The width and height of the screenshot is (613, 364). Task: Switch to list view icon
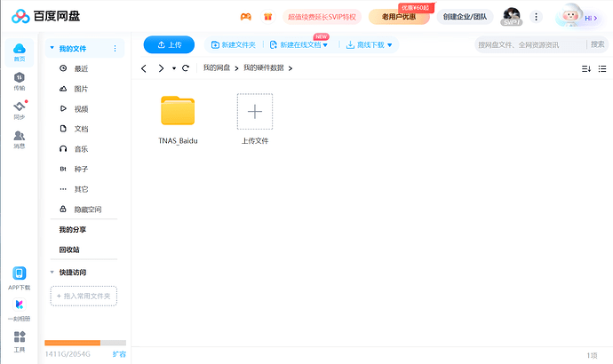pyautogui.click(x=602, y=68)
